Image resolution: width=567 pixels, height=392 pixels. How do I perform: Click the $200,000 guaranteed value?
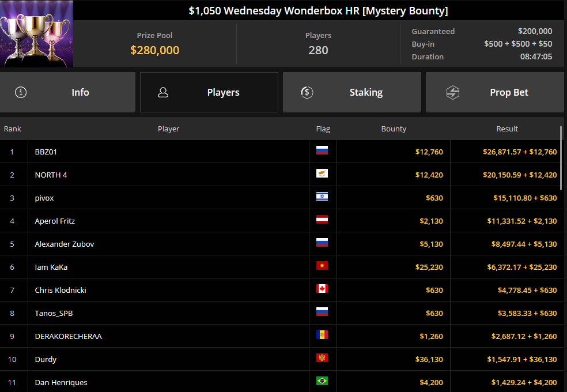click(x=535, y=31)
